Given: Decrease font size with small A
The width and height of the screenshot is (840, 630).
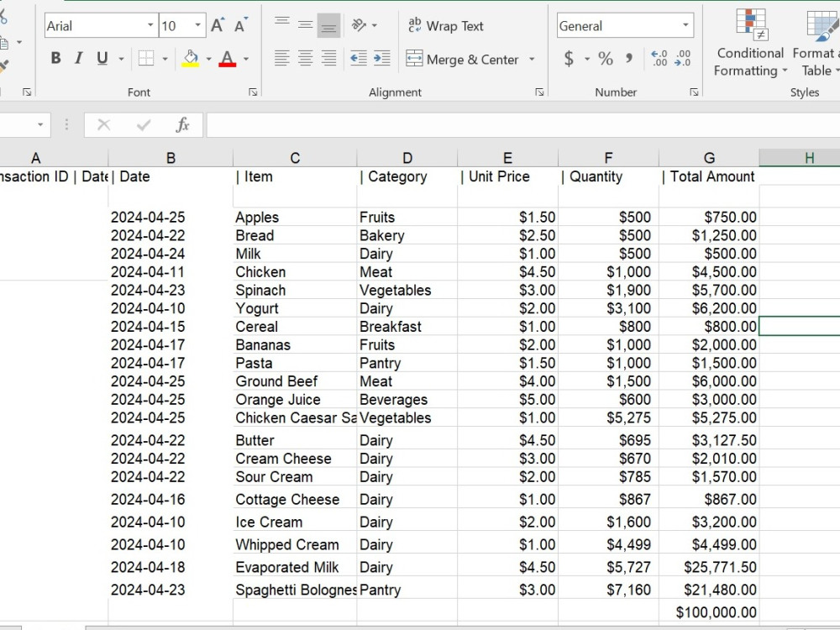Looking at the screenshot, I should (x=240, y=25).
